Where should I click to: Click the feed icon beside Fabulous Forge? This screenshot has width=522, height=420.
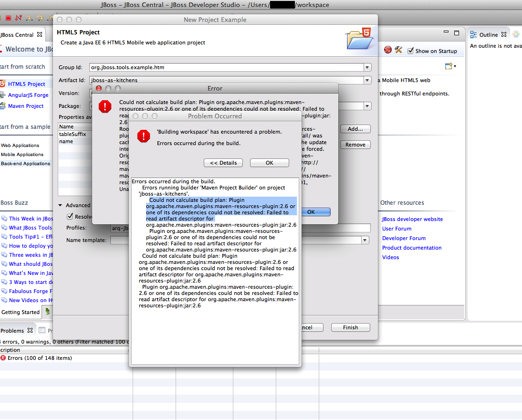tap(4, 291)
